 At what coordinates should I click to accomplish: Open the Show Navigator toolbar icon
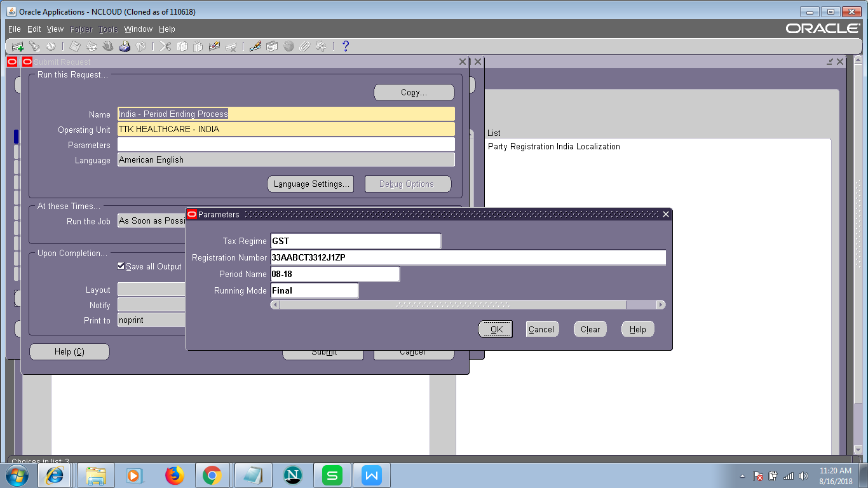[50, 46]
